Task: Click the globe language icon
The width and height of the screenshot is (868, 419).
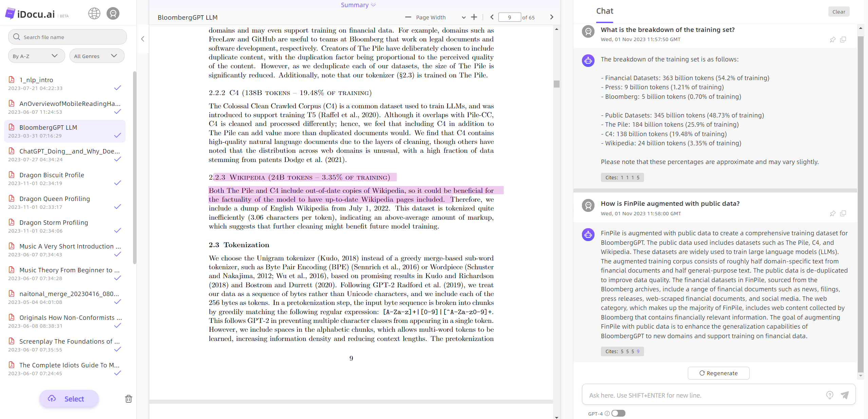Action: coord(94,14)
